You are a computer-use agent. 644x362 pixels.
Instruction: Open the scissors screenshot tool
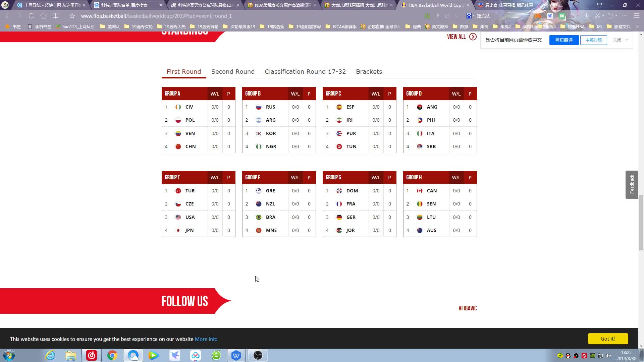597,16
